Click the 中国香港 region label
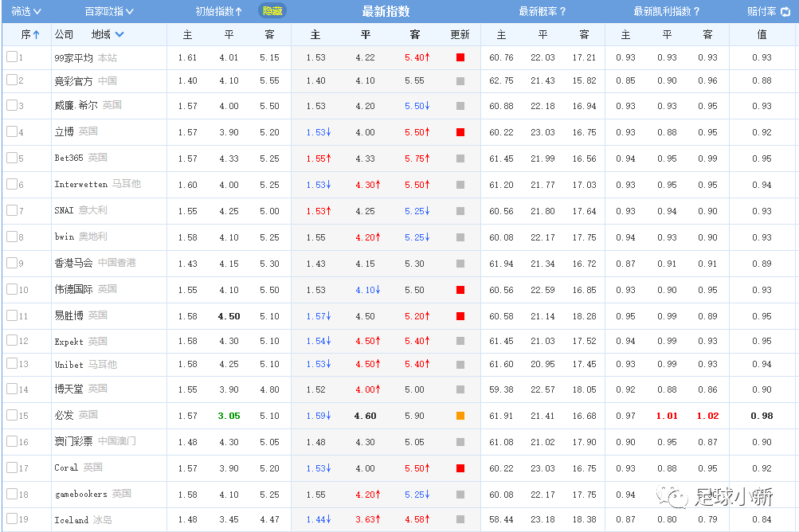Image resolution: width=799 pixels, height=532 pixels. coord(117,263)
